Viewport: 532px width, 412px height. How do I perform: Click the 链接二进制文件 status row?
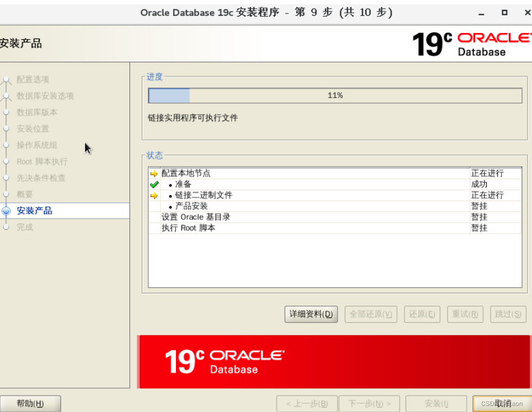coord(335,195)
